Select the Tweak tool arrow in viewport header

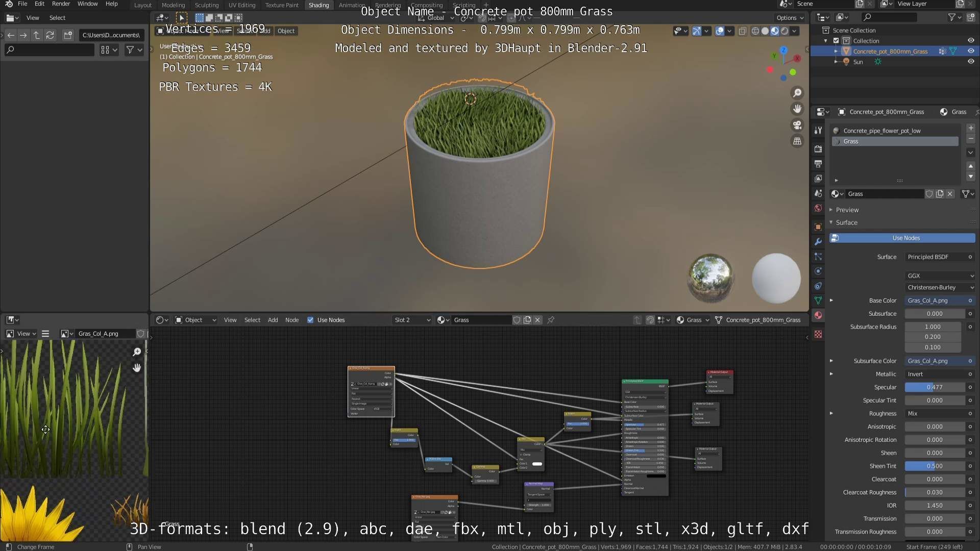click(182, 18)
